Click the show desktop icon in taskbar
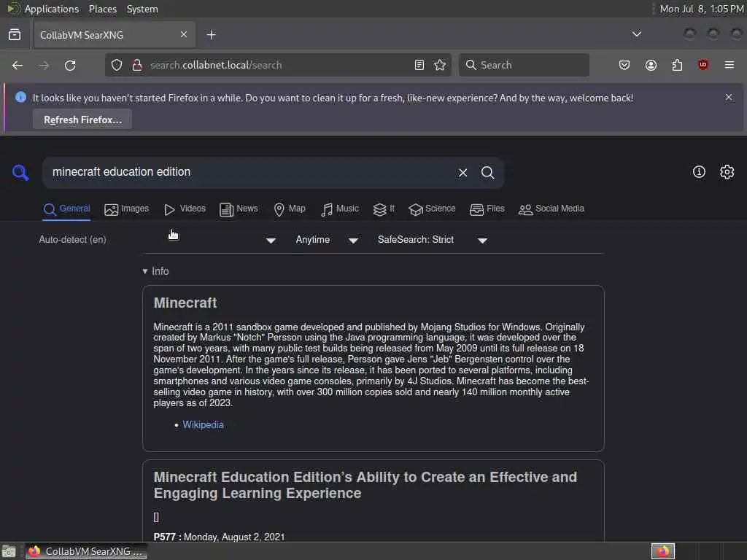 (9, 551)
